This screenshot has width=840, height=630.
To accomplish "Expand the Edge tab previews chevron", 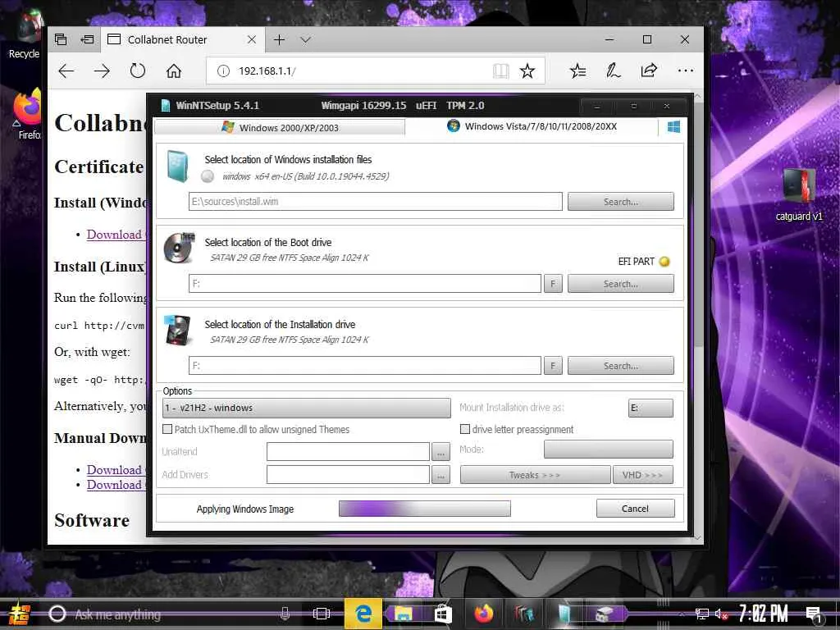I will click(305, 40).
